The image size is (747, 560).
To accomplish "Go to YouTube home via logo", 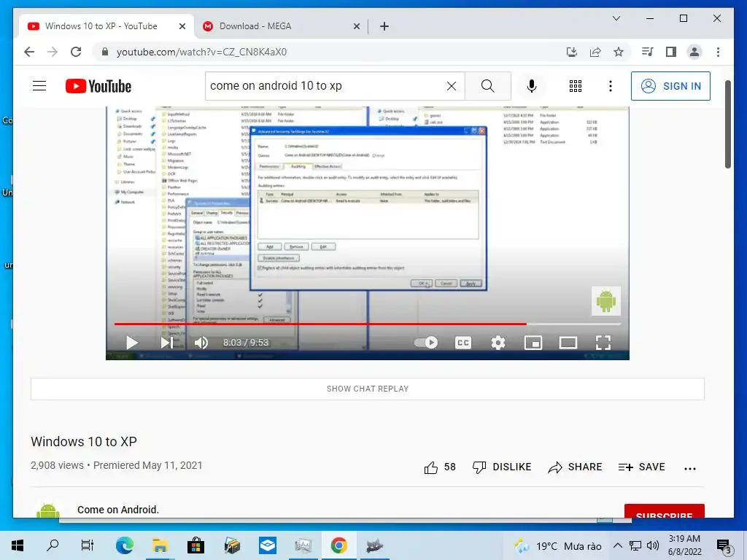I will coord(98,86).
